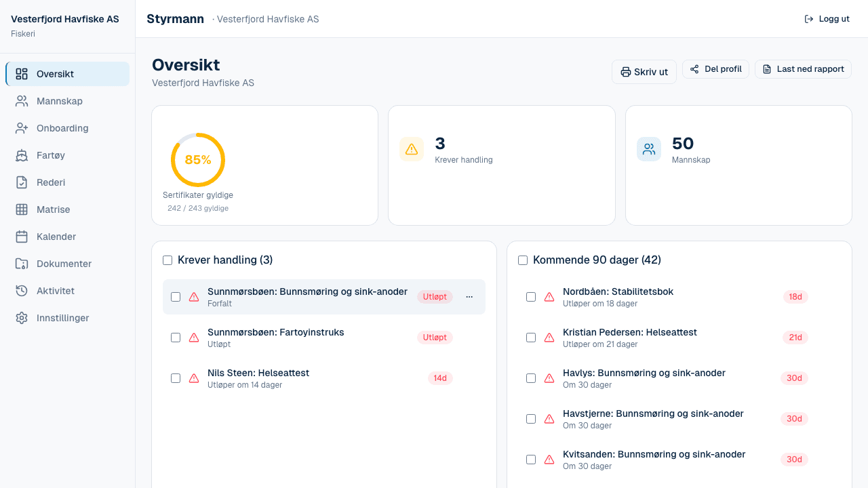Open the Oversikt dashboard icon in sidebar
This screenshot has width=868, height=488.
coord(22,74)
